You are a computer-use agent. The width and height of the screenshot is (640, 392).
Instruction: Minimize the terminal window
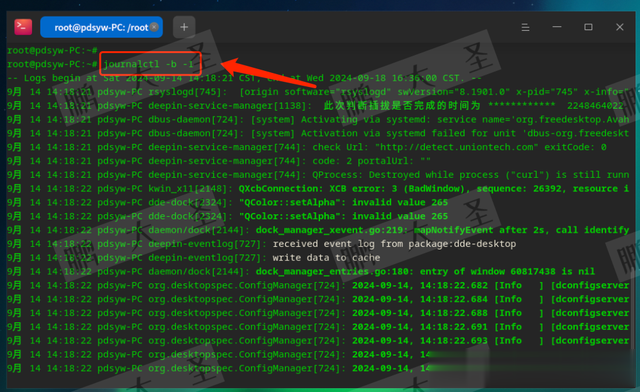(557, 27)
